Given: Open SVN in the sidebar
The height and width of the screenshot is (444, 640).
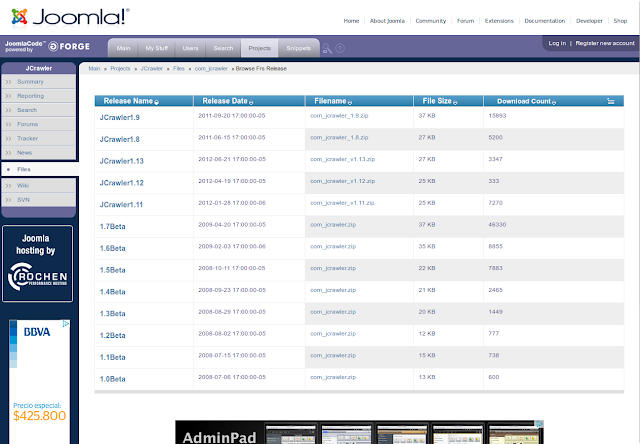Looking at the screenshot, I should (39, 200).
